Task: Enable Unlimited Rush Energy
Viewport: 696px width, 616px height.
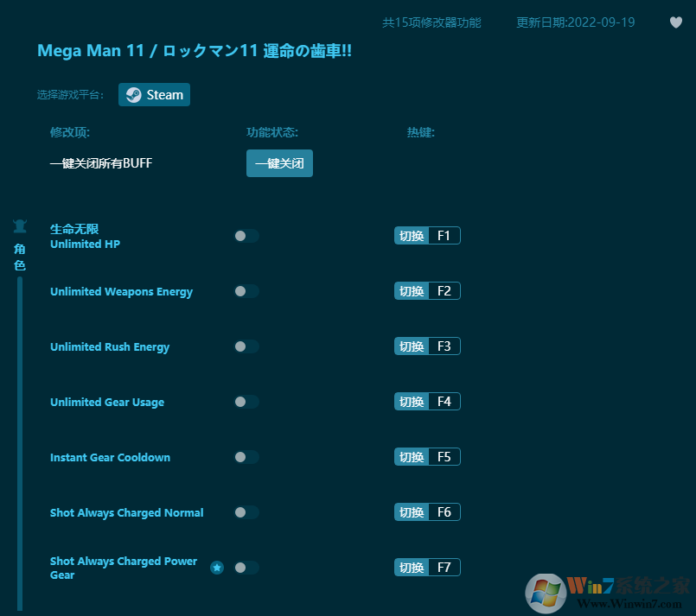Action: [x=246, y=346]
